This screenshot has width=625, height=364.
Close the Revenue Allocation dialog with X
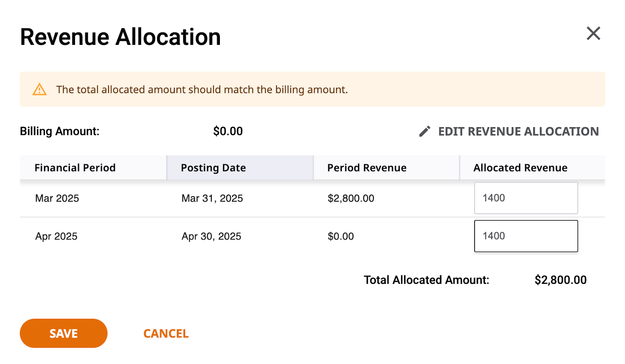pyautogui.click(x=593, y=34)
